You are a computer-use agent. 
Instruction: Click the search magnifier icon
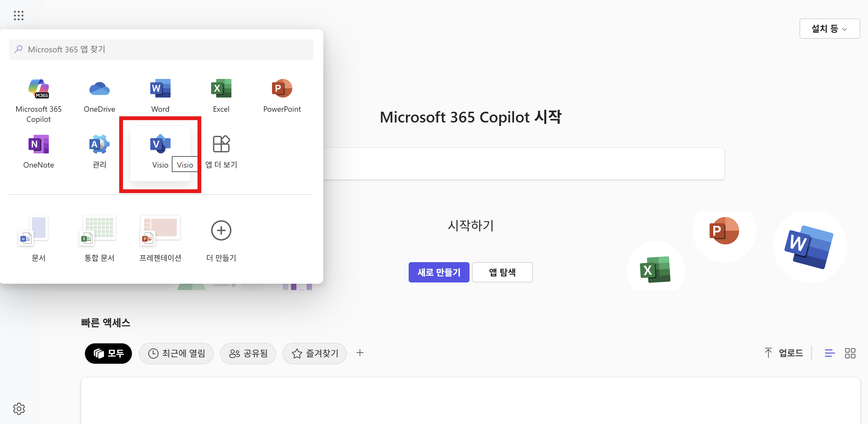tap(18, 49)
